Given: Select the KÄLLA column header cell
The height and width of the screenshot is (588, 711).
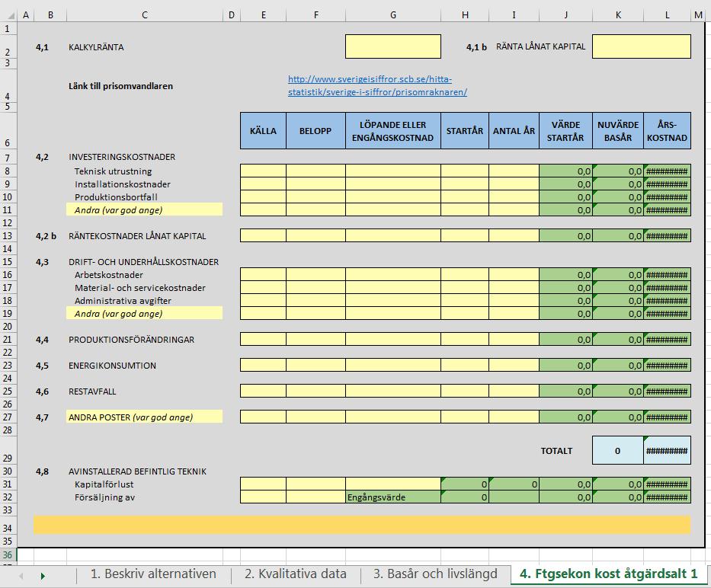Looking at the screenshot, I should (263, 130).
